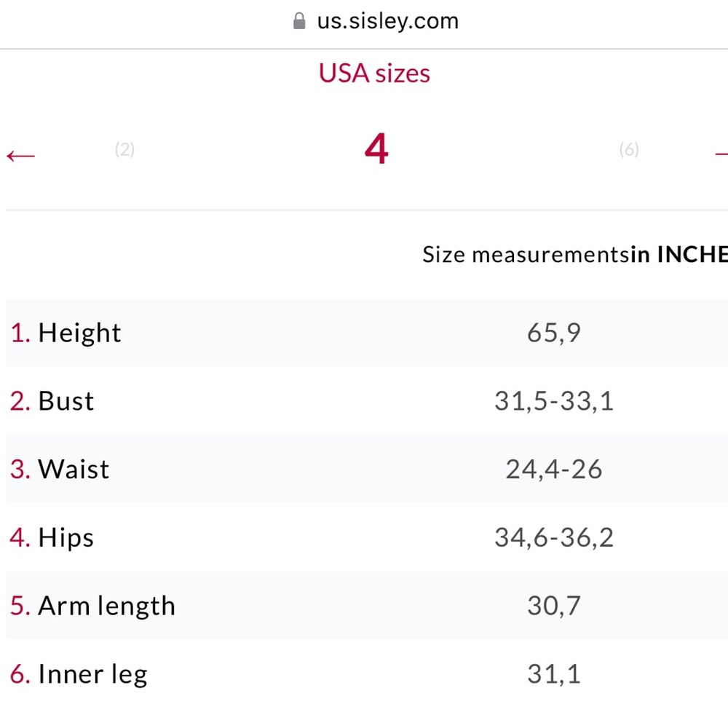Image resolution: width=728 pixels, height=728 pixels.
Task: Click the Height row label
Action: (66, 333)
